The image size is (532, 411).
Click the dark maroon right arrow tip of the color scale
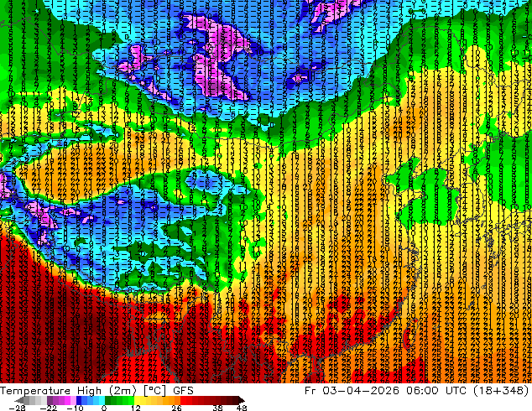click(243, 400)
